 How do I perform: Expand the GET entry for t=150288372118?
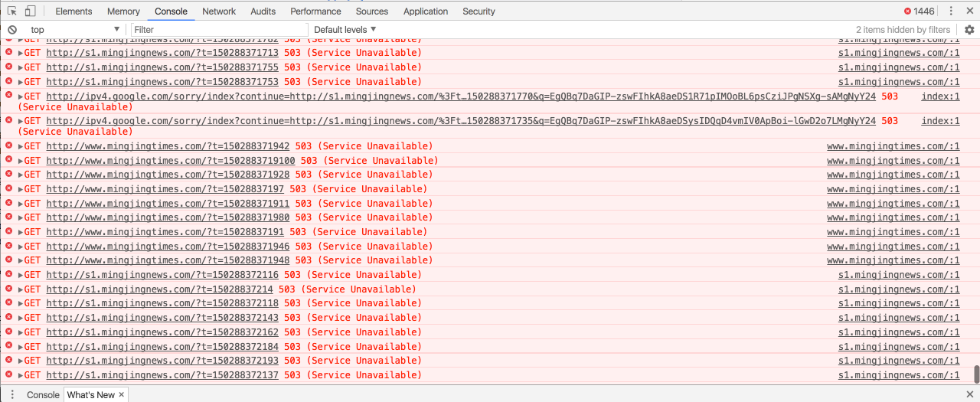coord(21,303)
